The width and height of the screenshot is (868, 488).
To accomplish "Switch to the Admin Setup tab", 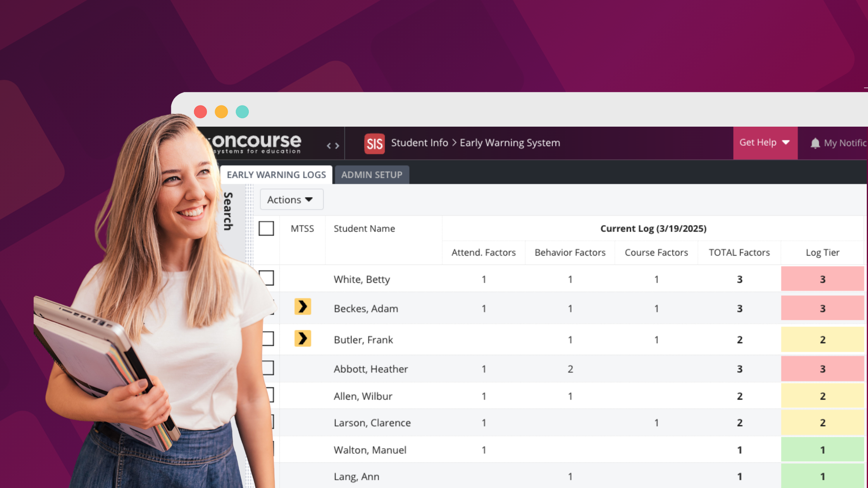I will [372, 175].
